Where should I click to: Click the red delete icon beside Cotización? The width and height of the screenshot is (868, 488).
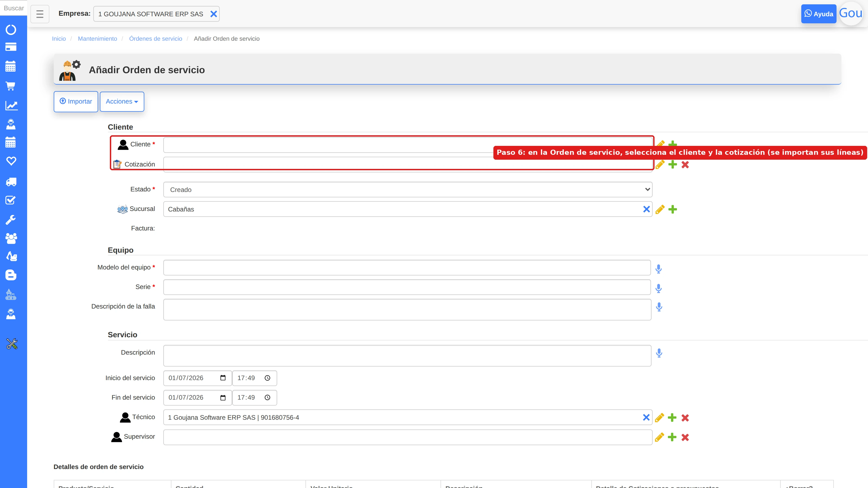click(685, 165)
